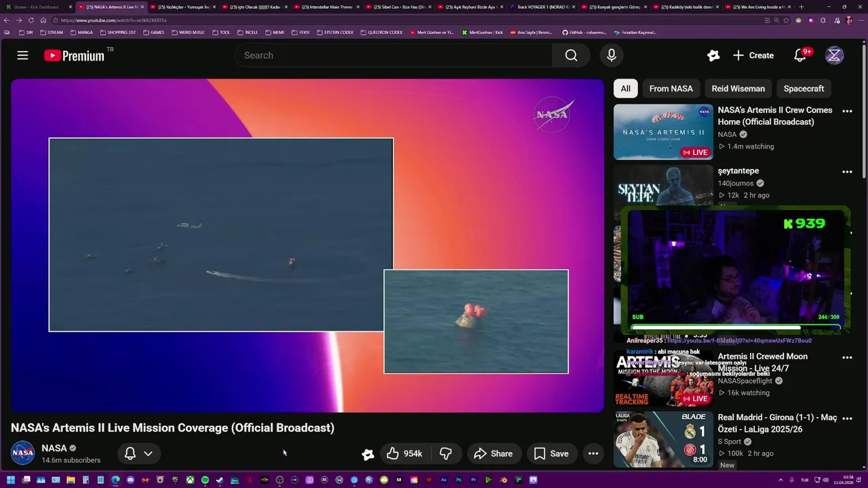Viewport: 868px width, 488px height.
Task: Click the browser home button
Action: coord(43,20)
